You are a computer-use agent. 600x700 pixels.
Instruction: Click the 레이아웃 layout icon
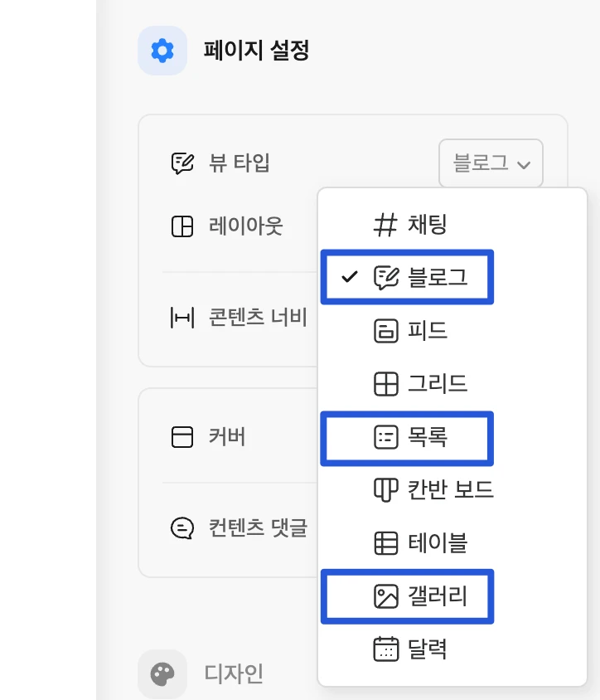[182, 226]
